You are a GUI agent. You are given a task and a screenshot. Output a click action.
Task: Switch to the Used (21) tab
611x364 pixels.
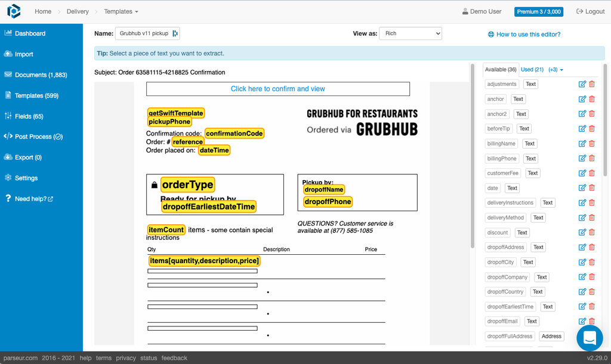click(x=531, y=69)
